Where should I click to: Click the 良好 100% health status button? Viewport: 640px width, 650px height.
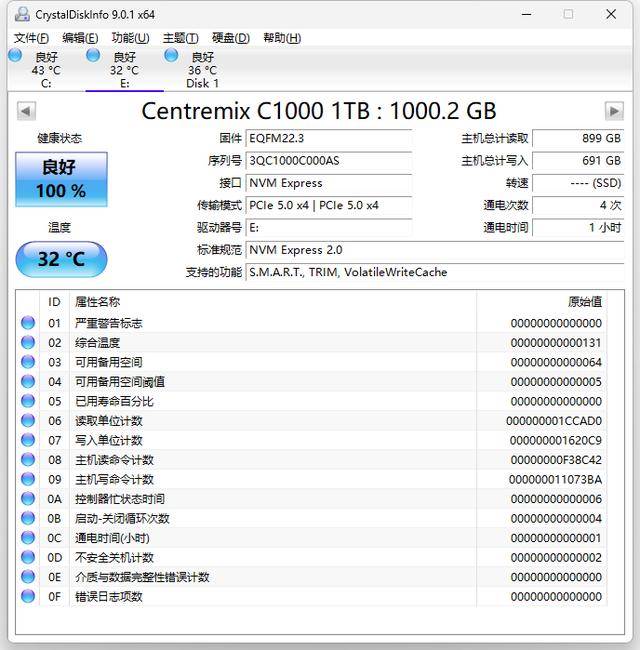pyautogui.click(x=61, y=179)
